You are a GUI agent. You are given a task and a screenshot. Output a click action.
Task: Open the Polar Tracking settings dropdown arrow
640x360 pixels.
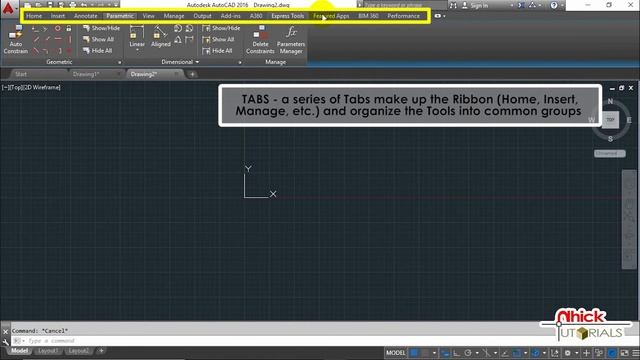[477, 353]
